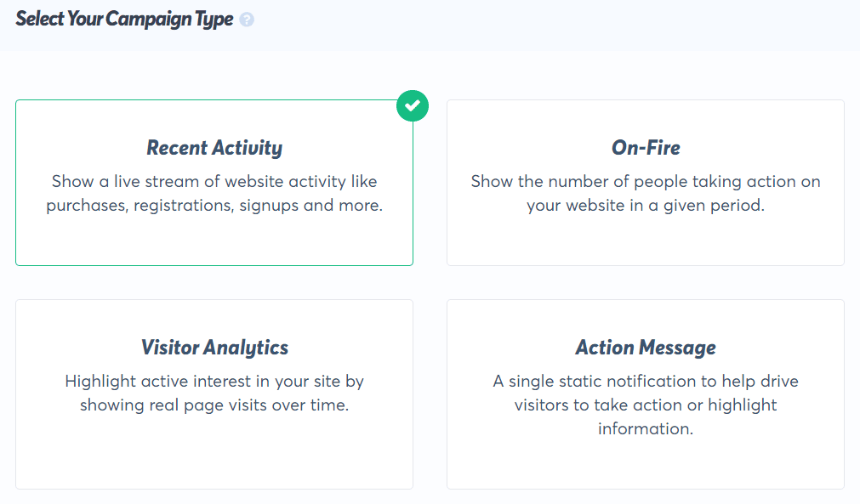Click the green checkmark on Recent Activity

point(413,105)
